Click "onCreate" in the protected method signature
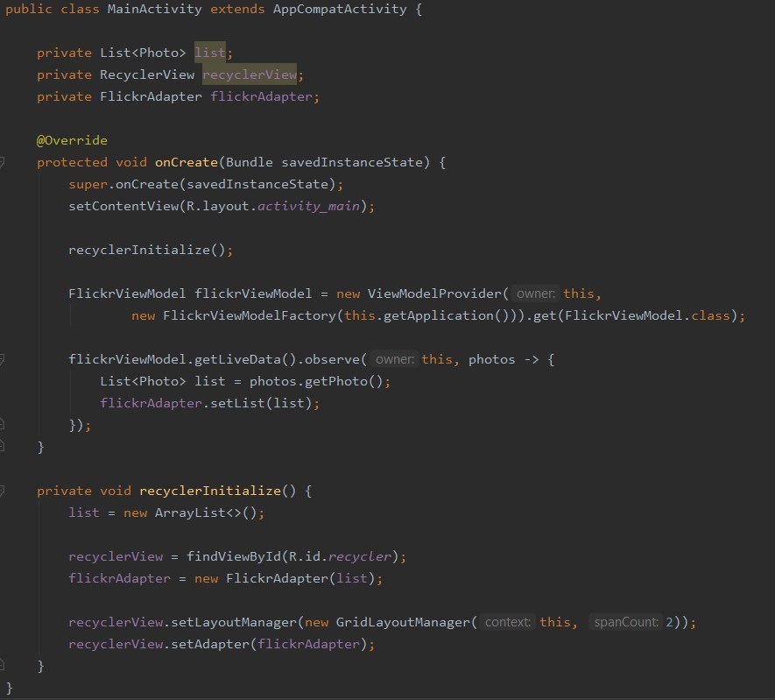Viewport: 775px width, 700px height. pyautogui.click(x=187, y=162)
